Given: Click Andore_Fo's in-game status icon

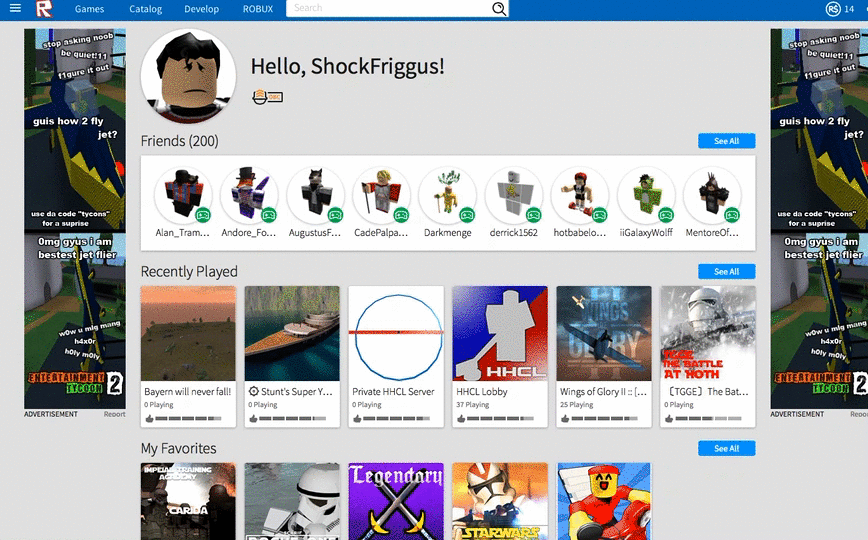Looking at the screenshot, I should point(269,215).
